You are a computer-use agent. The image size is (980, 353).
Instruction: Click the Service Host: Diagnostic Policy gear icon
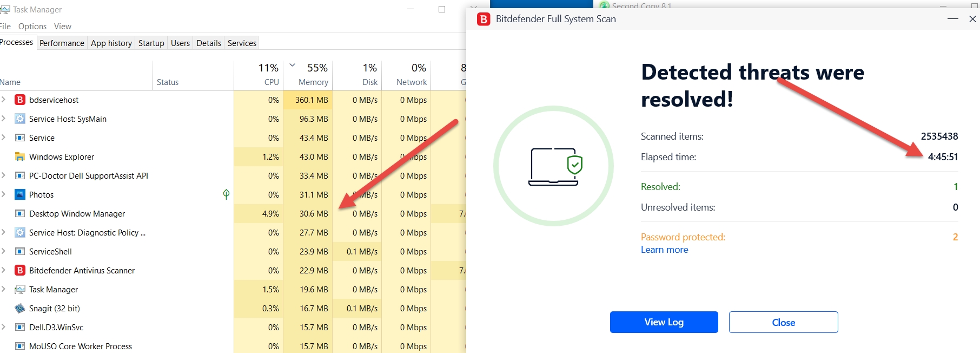[x=20, y=232]
